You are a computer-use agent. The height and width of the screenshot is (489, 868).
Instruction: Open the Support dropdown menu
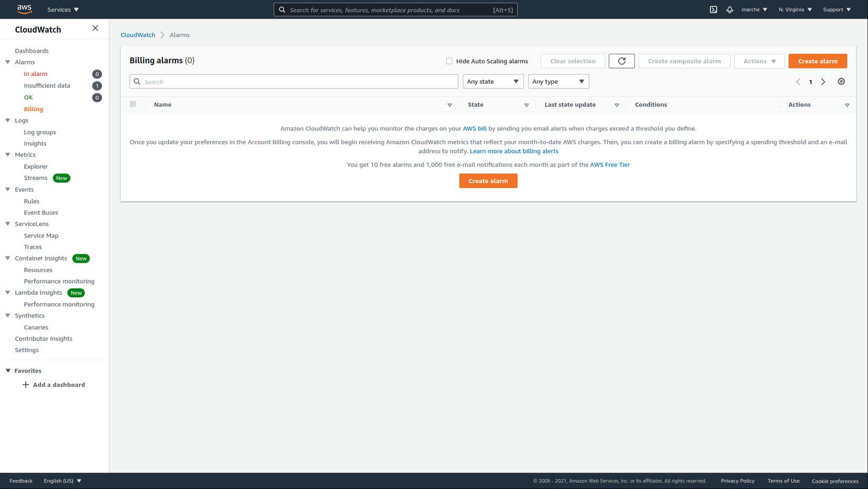pos(837,9)
